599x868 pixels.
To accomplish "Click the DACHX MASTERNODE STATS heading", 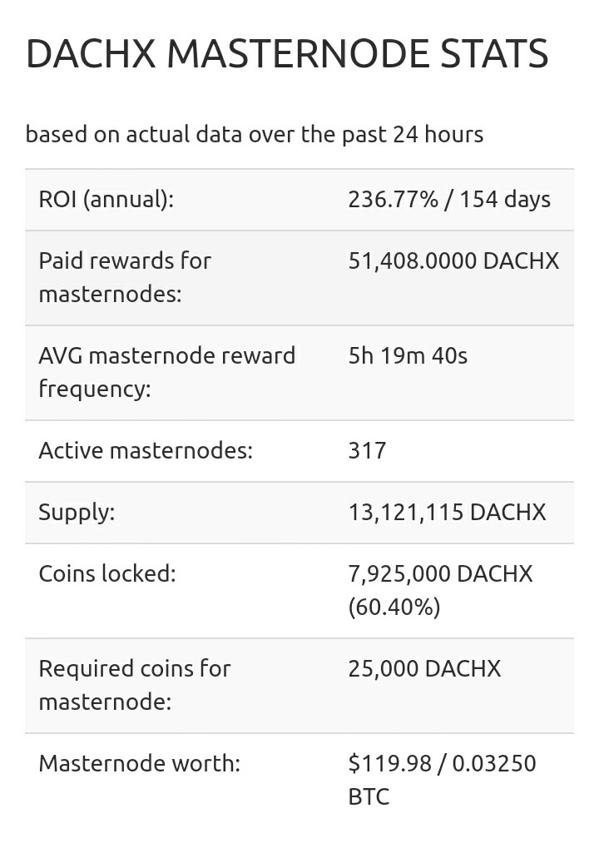I will pyautogui.click(x=287, y=54).
